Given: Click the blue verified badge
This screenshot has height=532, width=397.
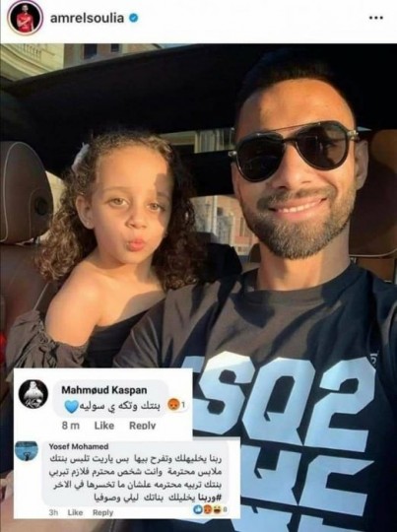Looking at the screenshot, I should pos(134,18).
